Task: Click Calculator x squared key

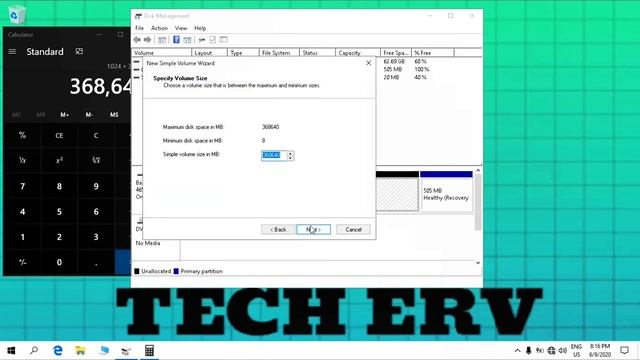Action: [59, 160]
